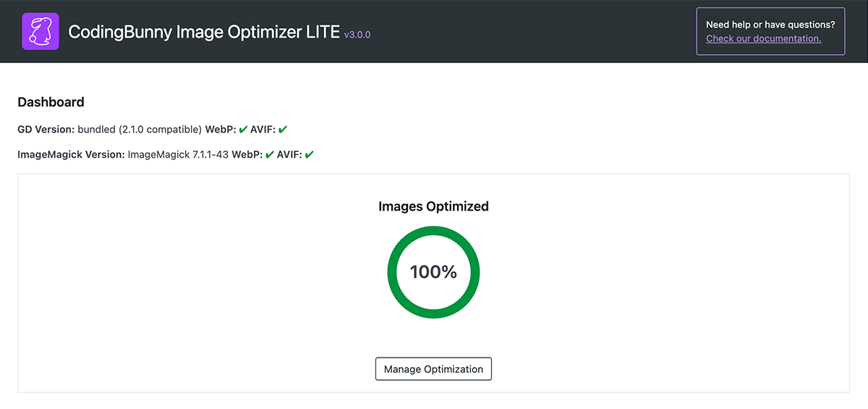Click the Dashboard heading
This screenshot has height=409, width=868.
(x=51, y=102)
